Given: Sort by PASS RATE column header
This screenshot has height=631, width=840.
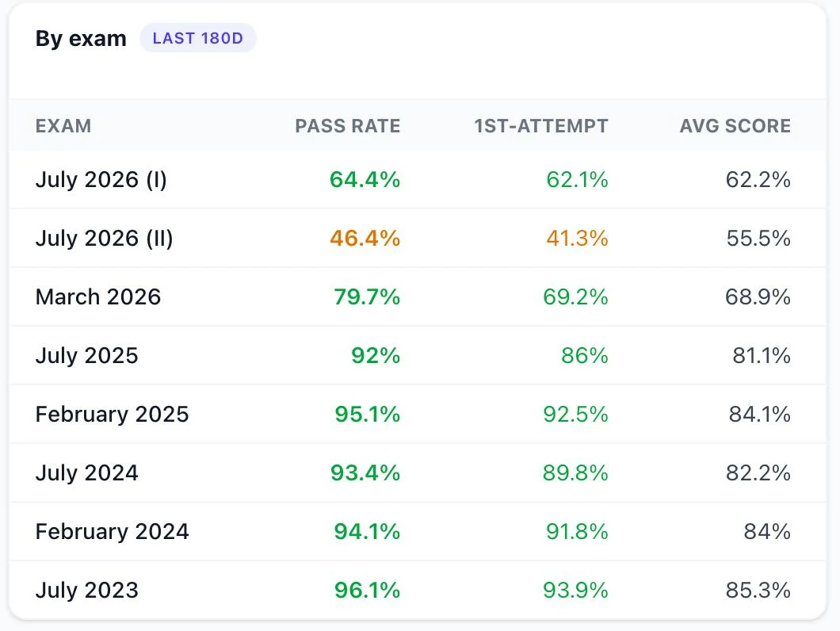Looking at the screenshot, I should pyautogui.click(x=348, y=126).
